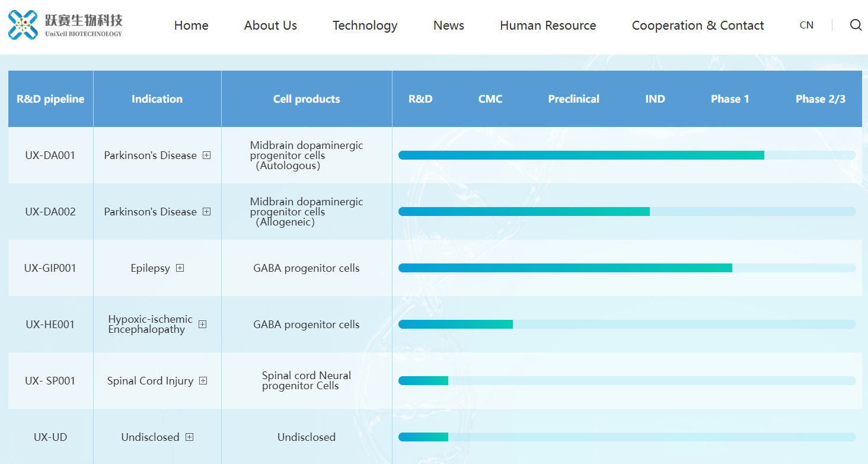Click the Preclinical column header
This screenshot has width=868, height=464.
573,99
